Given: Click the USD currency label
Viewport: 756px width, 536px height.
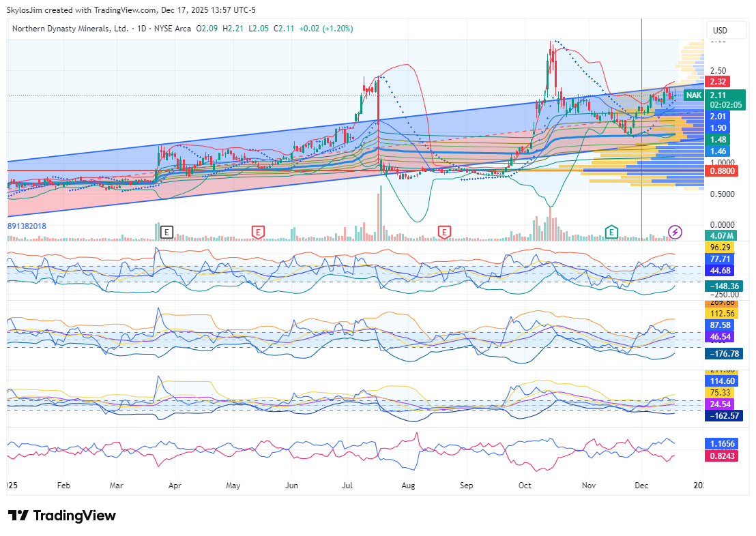Looking at the screenshot, I should point(720,31).
